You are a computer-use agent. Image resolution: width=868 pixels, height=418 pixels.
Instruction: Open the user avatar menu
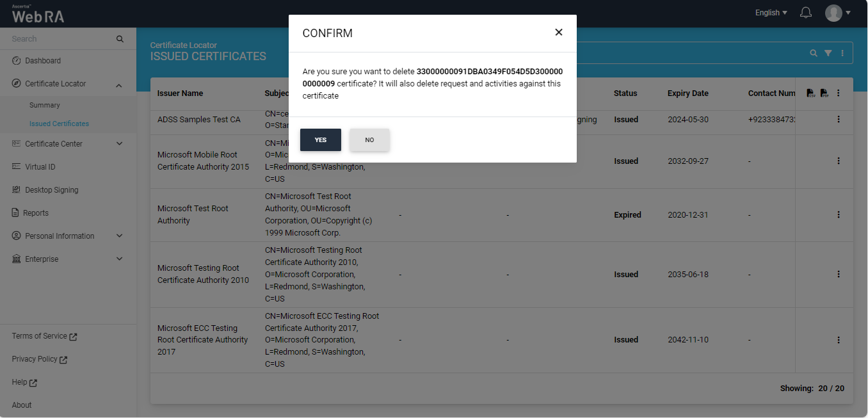(833, 13)
